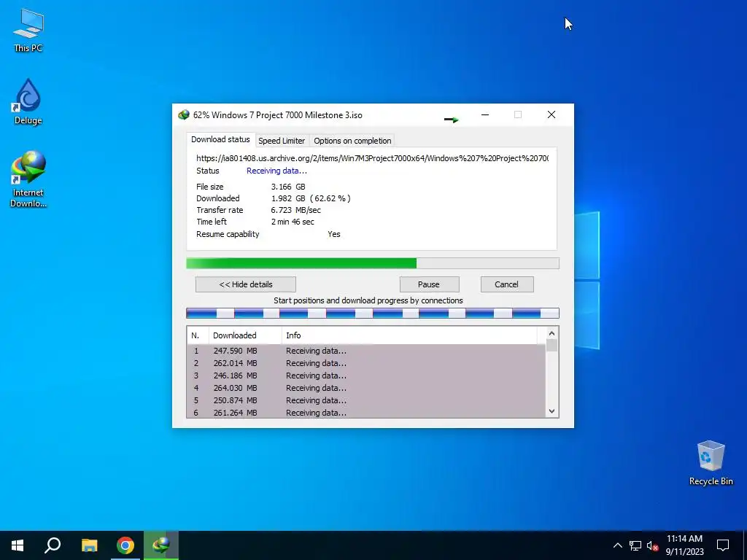
Task: Click the dialog title '62% Windows 7 Project 7000'
Action: pyautogui.click(x=278, y=115)
